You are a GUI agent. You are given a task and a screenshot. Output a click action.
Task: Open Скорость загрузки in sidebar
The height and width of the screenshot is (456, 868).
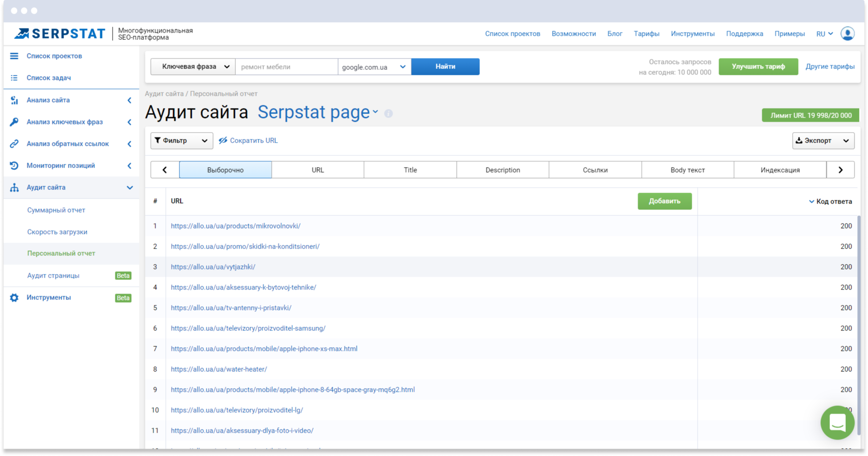coord(57,232)
